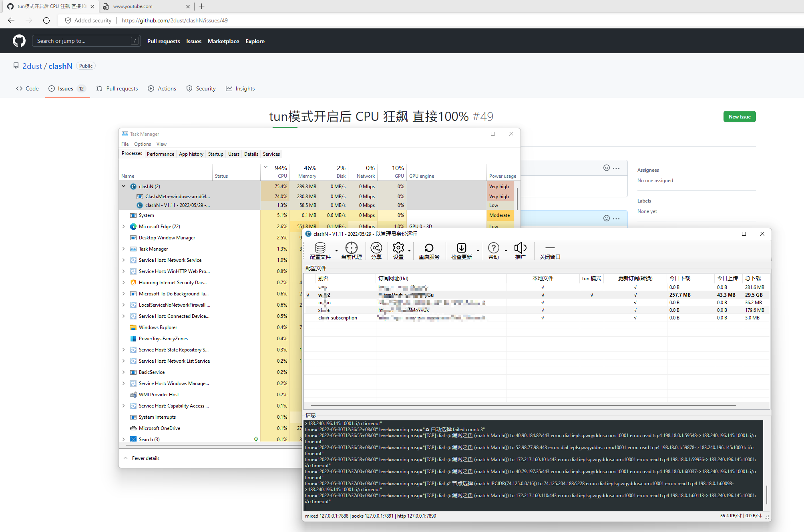
Task: Click the 推广 speaker icon
Action: [x=520, y=248]
